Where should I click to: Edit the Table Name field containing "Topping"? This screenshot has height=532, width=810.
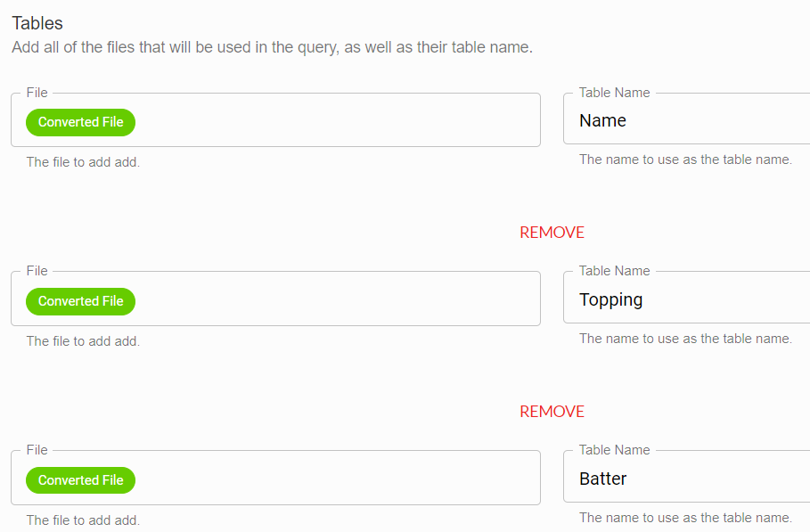coord(686,299)
